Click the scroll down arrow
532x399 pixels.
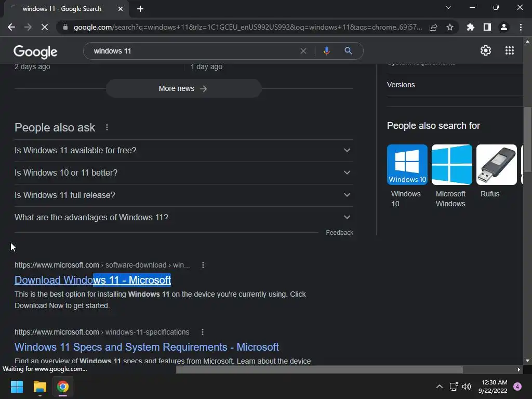[x=527, y=361]
